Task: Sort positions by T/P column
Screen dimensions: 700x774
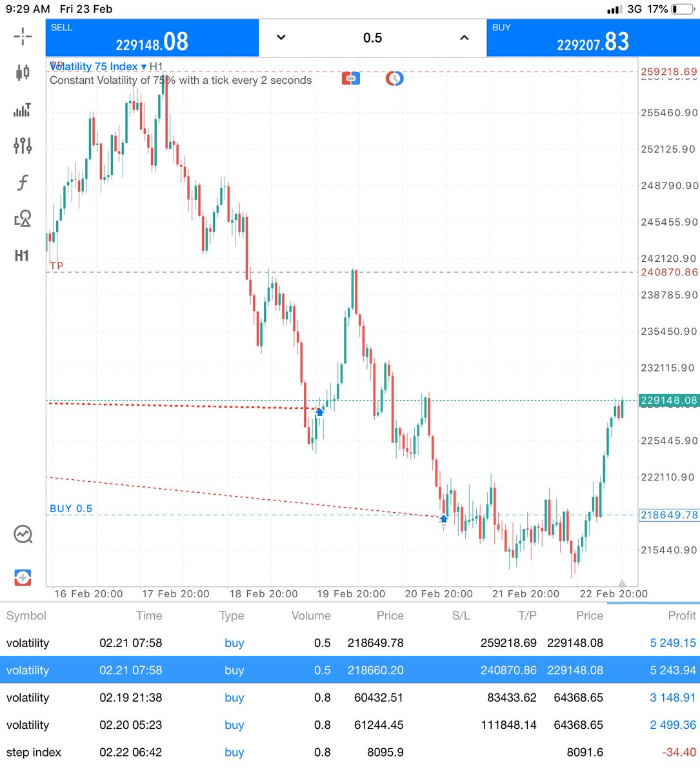Action: 527,615
